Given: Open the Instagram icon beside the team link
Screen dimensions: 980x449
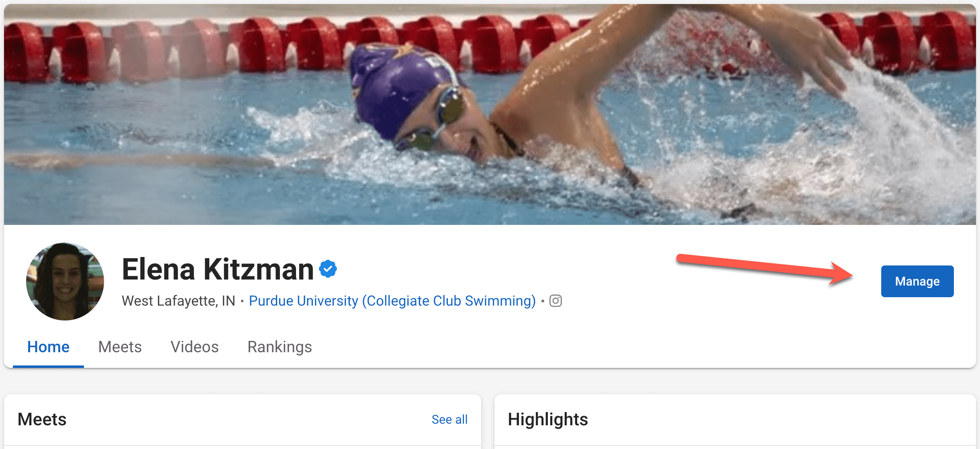Looking at the screenshot, I should click(555, 300).
